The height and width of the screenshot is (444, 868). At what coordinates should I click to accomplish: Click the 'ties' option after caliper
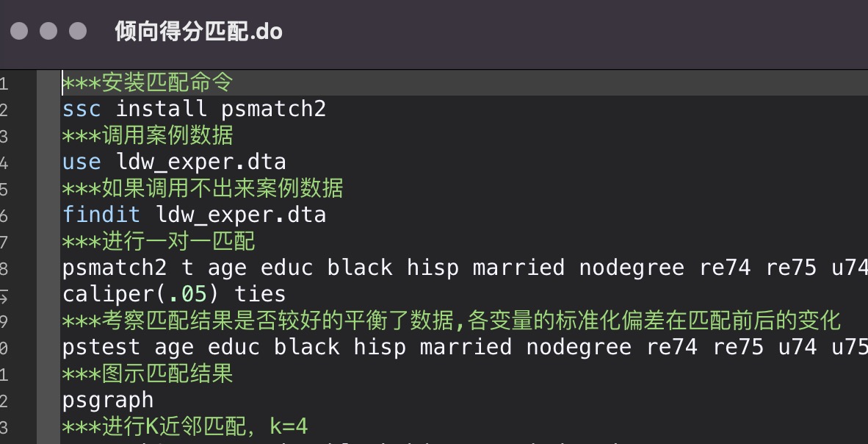[x=260, y=294]
